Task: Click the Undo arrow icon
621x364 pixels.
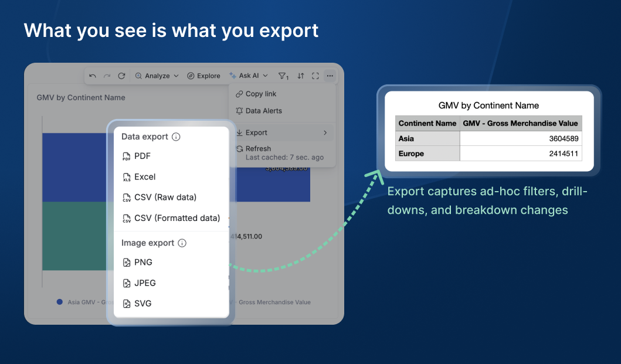Action: pyautogui.click(x=93, y=76)
